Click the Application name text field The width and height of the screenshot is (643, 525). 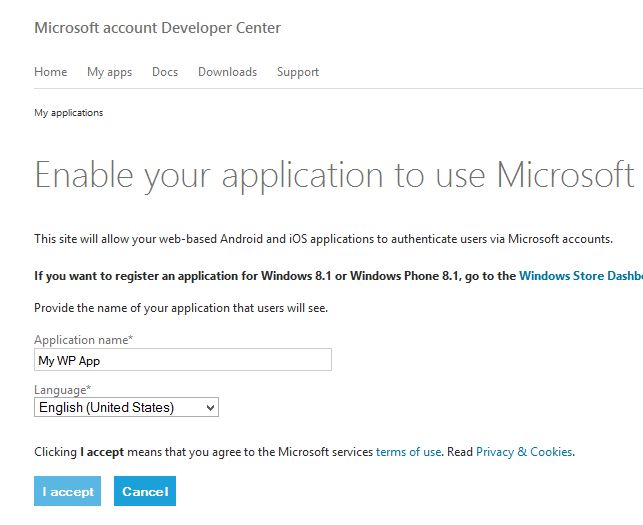pos(183,360)
